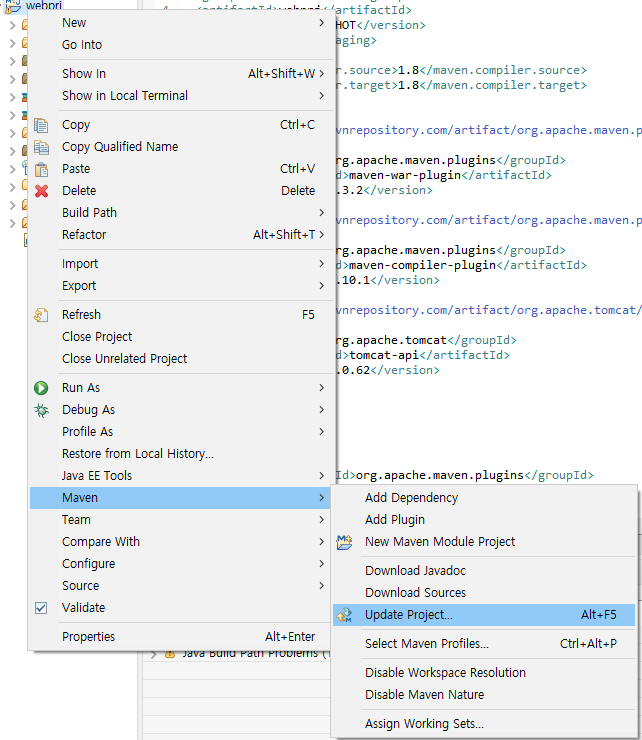Choose Update Project... entry
Image resolution: width=642 pixels, height=740 pixels.
(x=484, y=615)
